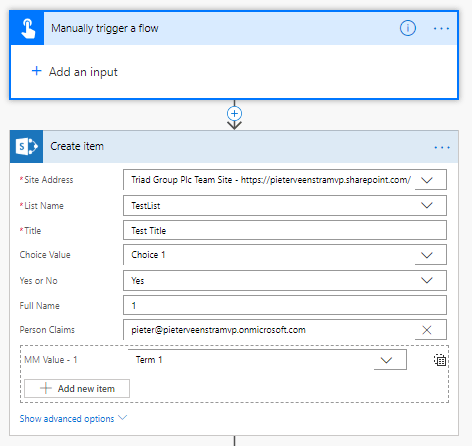Click the MM Value - 1 label
Viewport: 472px width, 446px height.
(51, 360)
